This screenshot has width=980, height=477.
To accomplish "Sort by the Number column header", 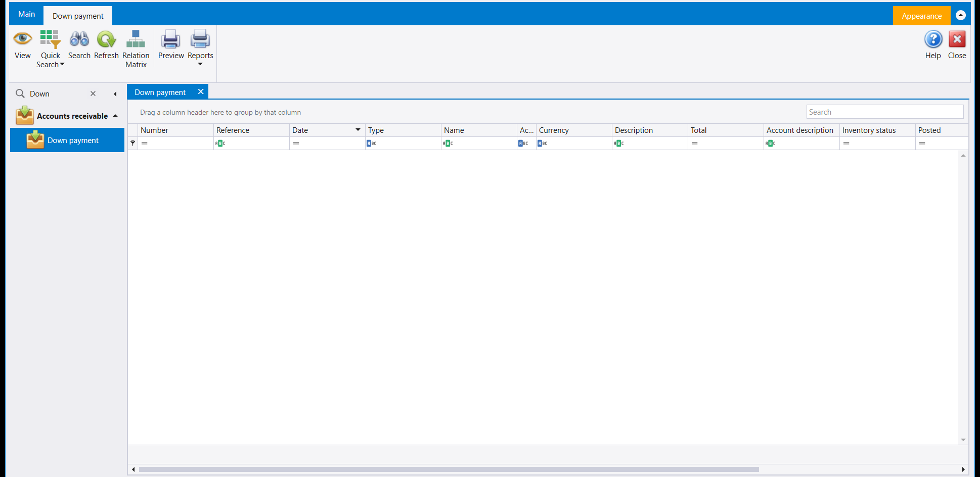I will (175, 130).
